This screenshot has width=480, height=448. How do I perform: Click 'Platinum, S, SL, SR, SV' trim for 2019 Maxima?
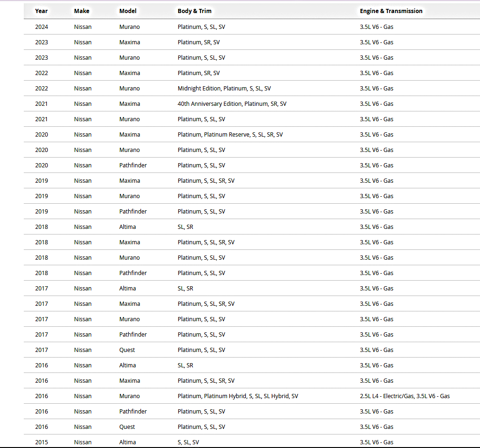[x=206, y=181]
